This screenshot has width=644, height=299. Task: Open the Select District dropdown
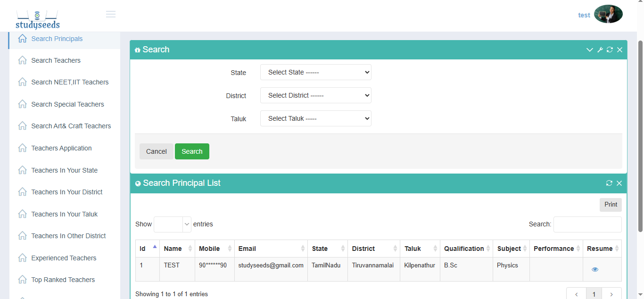(315, 96)
